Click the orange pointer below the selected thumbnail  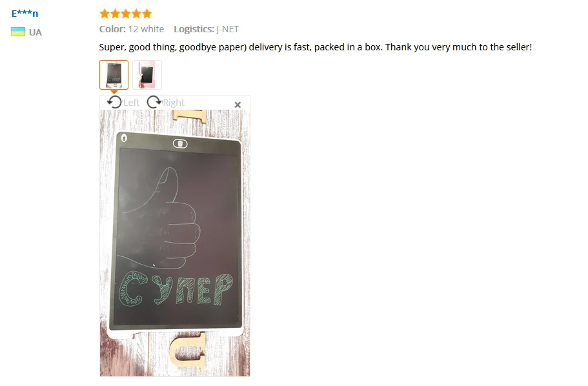pyautogui.click(x=114, y=92)
